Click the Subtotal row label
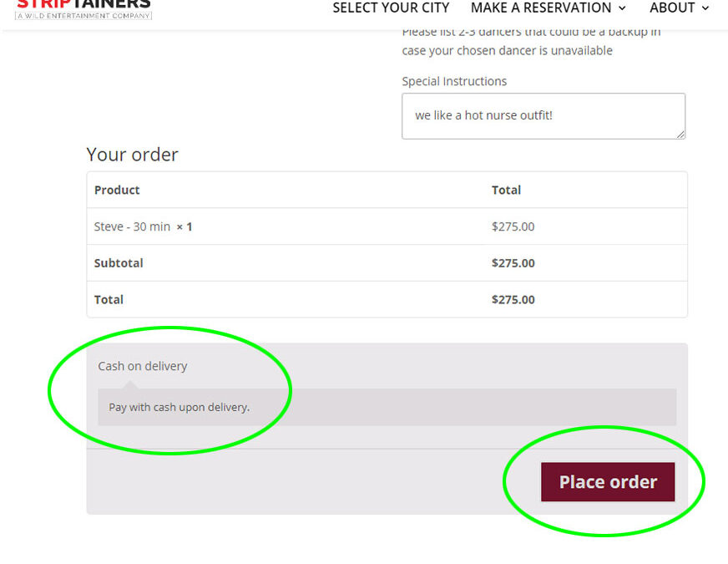 119,263
